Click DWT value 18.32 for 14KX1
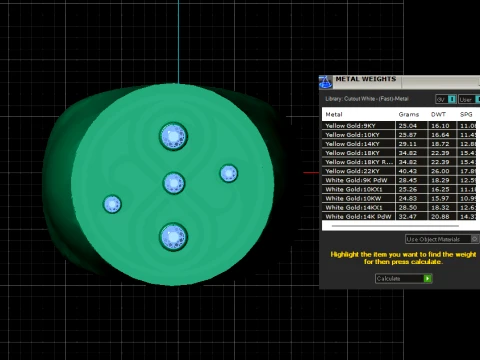 440,207
